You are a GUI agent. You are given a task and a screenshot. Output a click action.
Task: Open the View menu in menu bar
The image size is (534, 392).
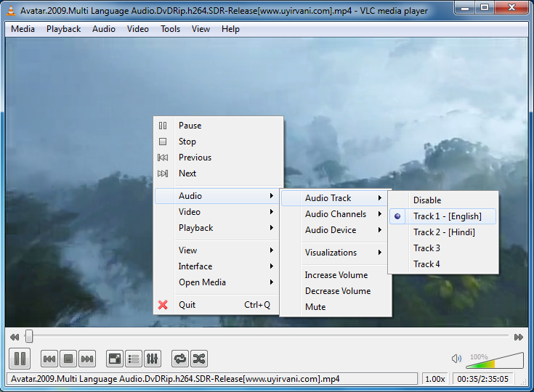tap(201, 29)
